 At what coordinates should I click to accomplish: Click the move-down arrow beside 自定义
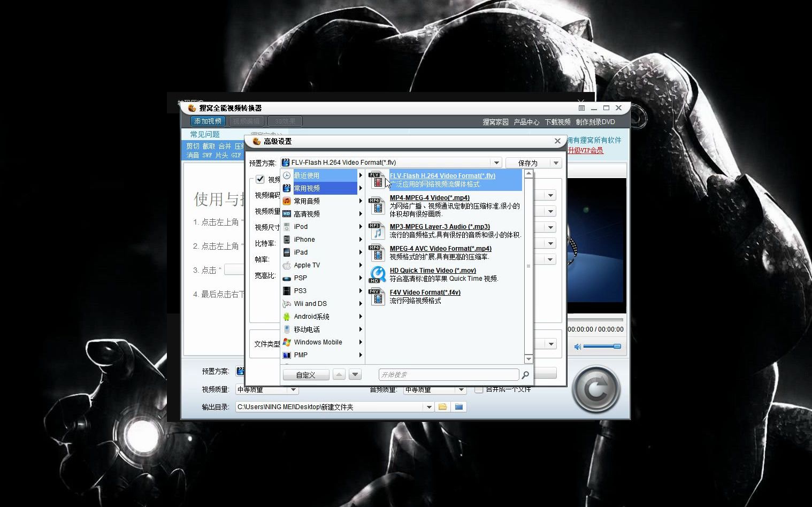coord(355,375)
